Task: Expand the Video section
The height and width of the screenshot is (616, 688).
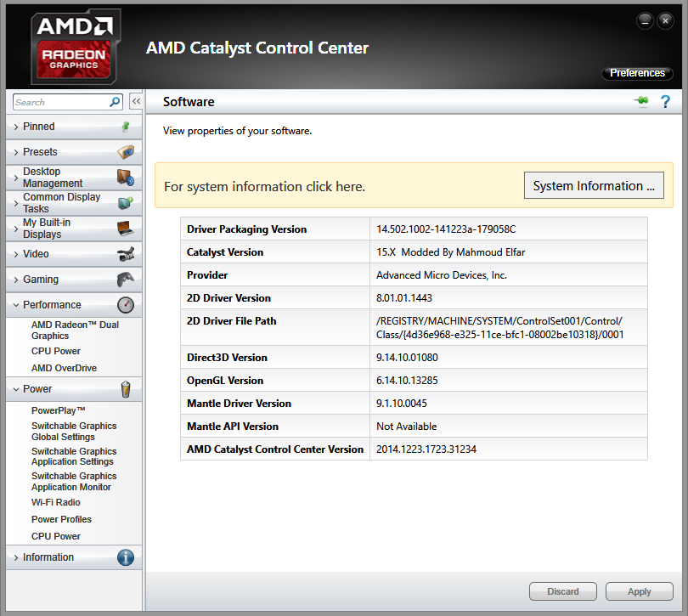Action: [x=74, y=254]
